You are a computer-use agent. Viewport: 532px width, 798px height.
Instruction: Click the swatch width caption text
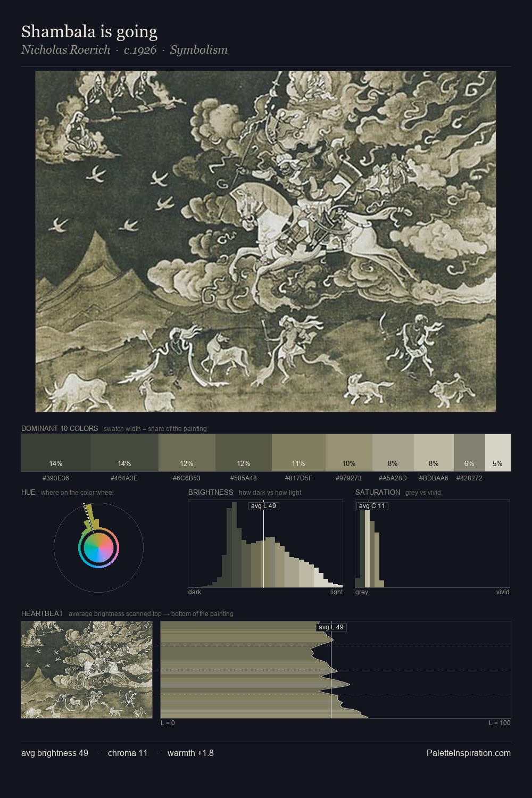coord(155,429)
